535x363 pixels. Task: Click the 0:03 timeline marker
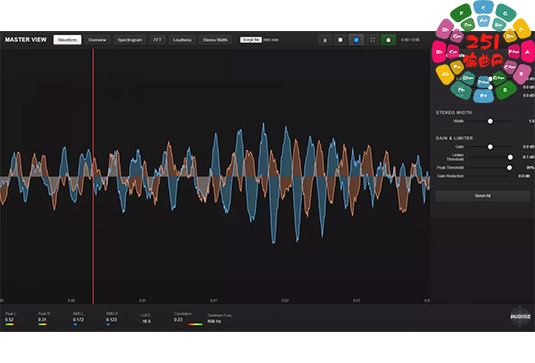click(357, 301)
